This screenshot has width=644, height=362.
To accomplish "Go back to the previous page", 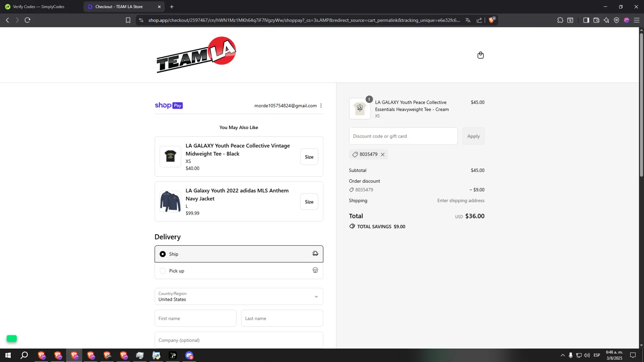I will [7, 20].
